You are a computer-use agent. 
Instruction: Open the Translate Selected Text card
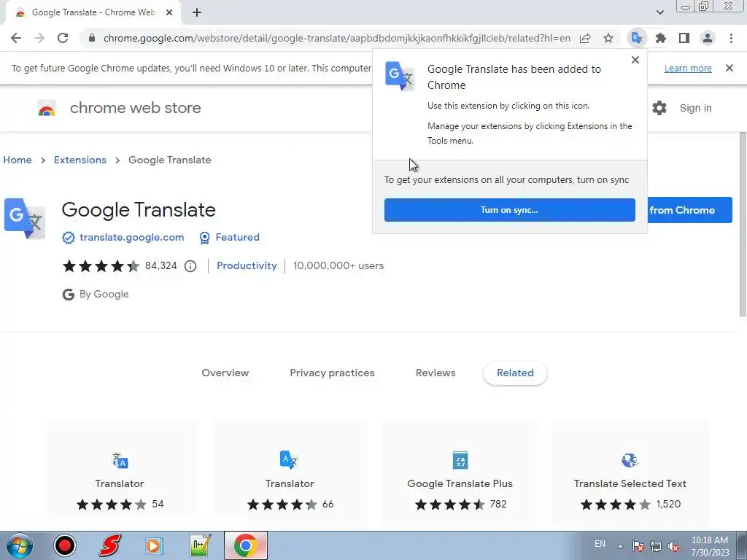(x=630, y=474)
